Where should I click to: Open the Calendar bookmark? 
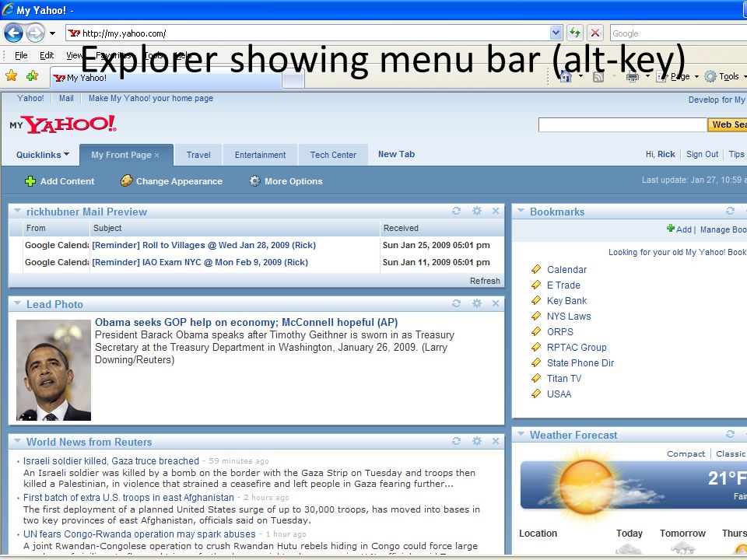tap(566, 270)
